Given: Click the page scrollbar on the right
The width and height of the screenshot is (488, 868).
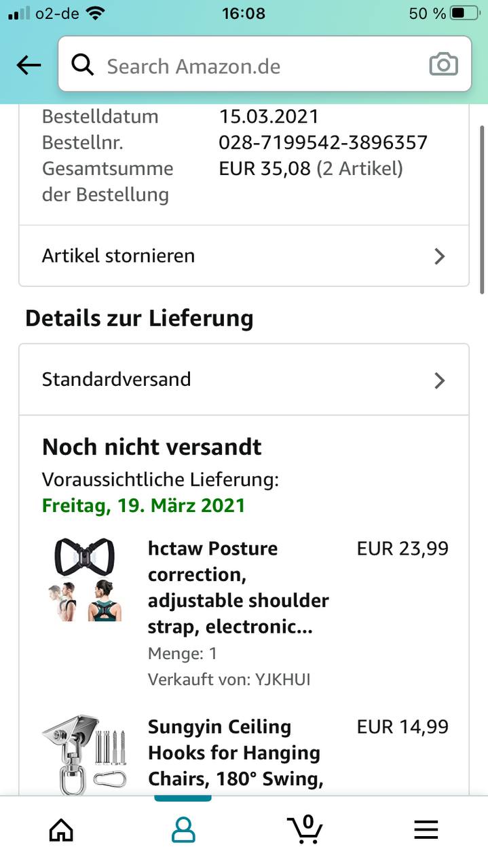Looking at the screenshot, I should point(482,209).
